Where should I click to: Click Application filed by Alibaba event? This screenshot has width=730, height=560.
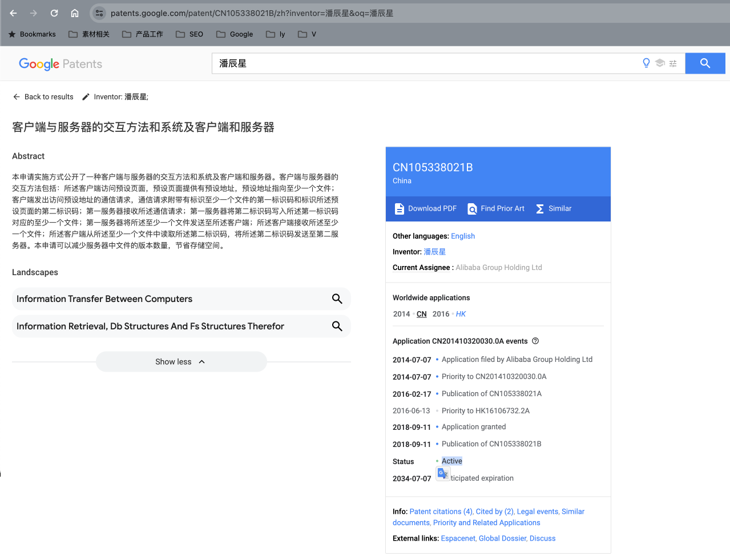click(517, 360)
